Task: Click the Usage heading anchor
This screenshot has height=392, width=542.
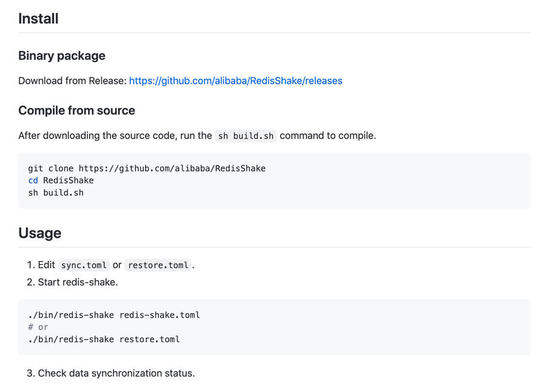Action: pyautogui.click(x=40, y=233)
